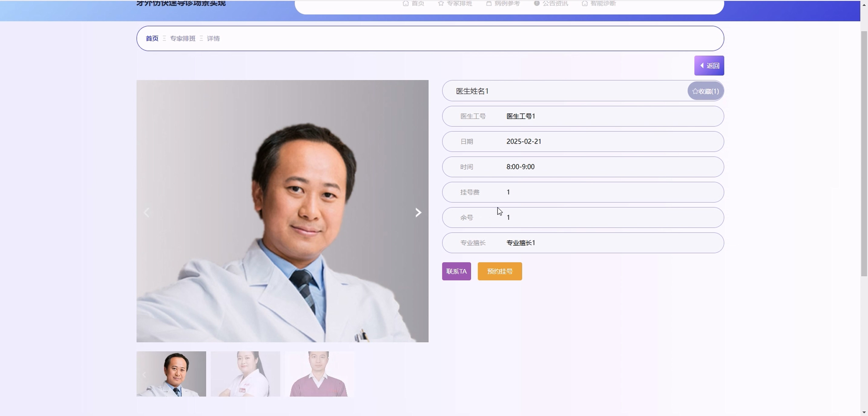The height and width of the screenshot is (416, 868).
Task: Select the man in purple sweater thumbnail
Action: tap(319, 374)
